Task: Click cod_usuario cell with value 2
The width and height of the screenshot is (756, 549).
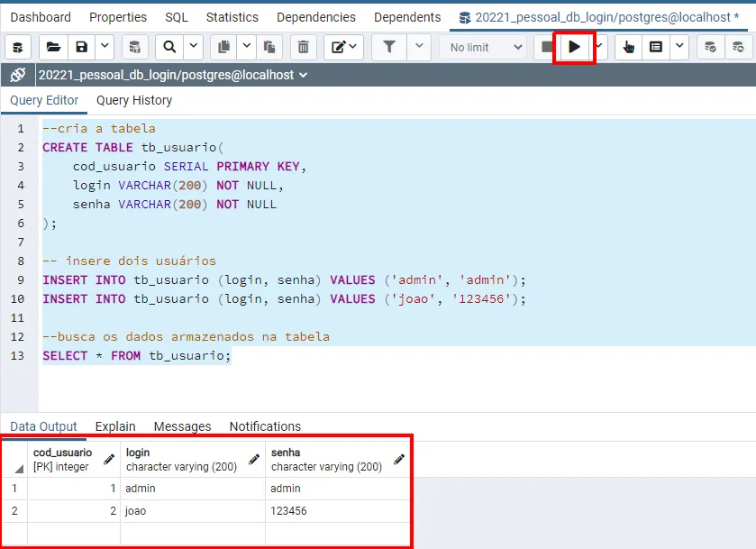Action: coord(74,511)
